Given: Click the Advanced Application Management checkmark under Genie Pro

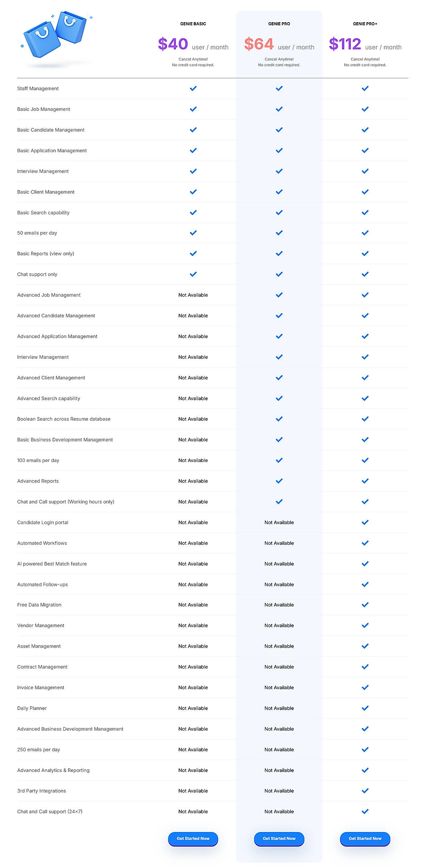Looking at the screenshot, I should point(279,336).
